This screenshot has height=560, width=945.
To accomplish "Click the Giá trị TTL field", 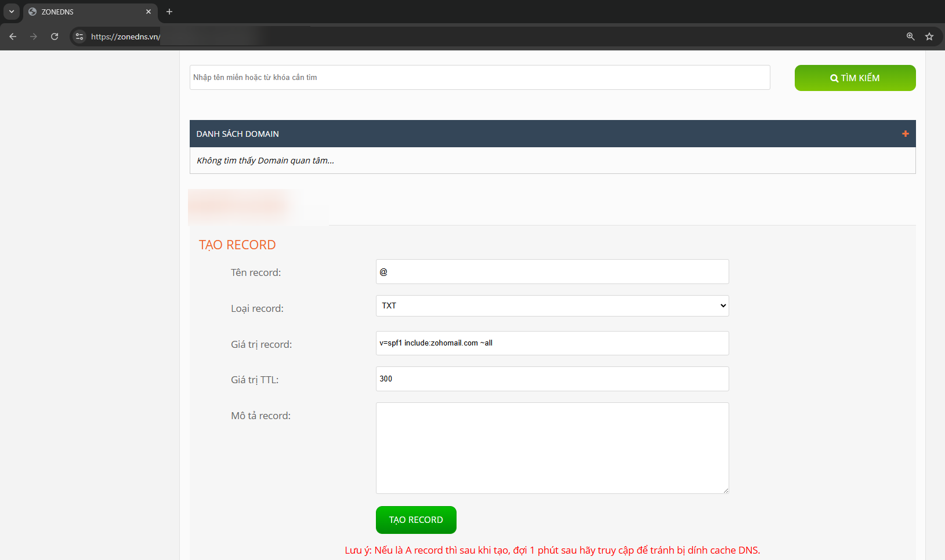I will 552,379.
